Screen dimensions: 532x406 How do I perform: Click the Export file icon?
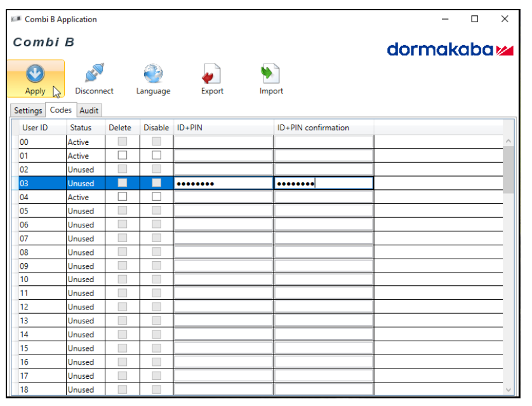pos(212,74)
